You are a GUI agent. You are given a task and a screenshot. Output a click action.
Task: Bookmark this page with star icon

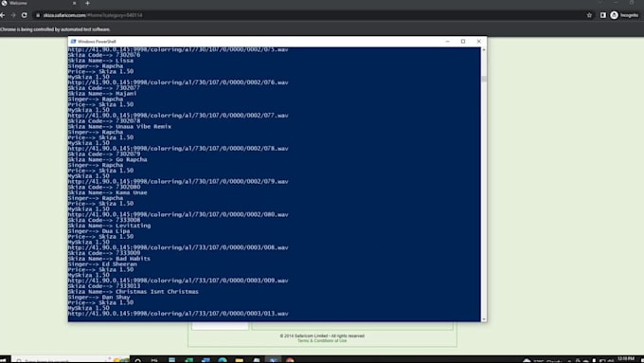[589, 15]
